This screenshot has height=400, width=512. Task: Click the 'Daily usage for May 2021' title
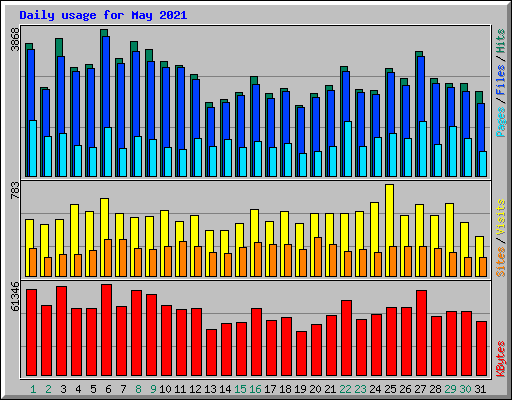[103, 15]
